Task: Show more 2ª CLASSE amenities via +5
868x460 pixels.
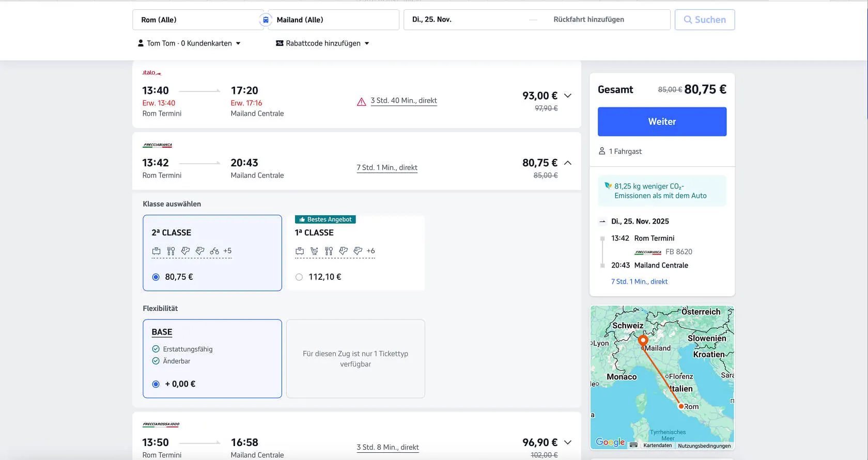Action: [x=227, y=251]
